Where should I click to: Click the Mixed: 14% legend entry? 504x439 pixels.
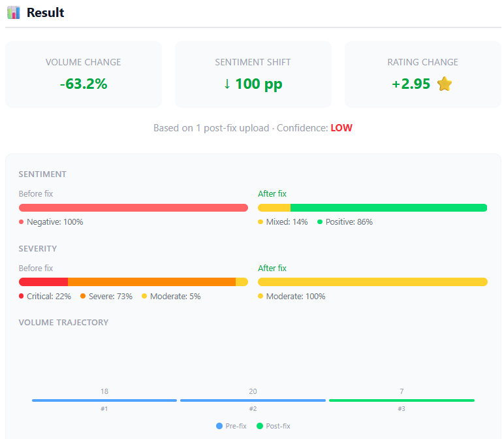tap(283, 222)
